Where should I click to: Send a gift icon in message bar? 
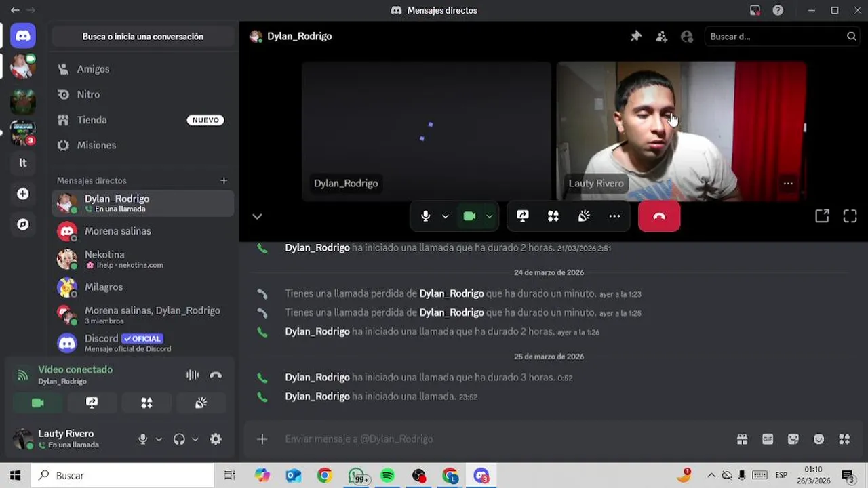pyautogui.click(x=743, y=439)
